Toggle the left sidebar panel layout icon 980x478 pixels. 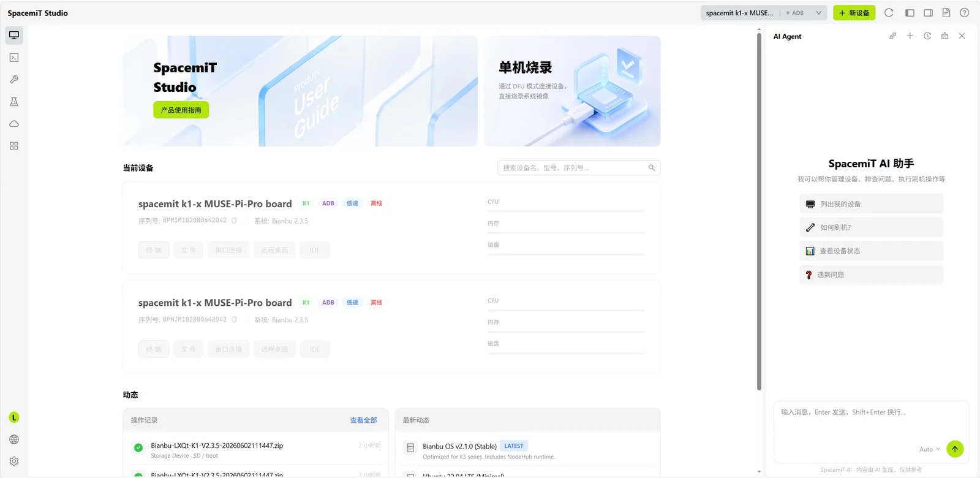click(910, 13)
